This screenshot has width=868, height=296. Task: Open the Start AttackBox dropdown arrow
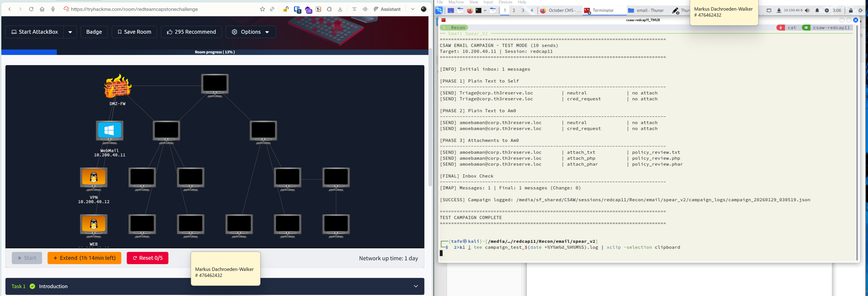pos(70,32)
